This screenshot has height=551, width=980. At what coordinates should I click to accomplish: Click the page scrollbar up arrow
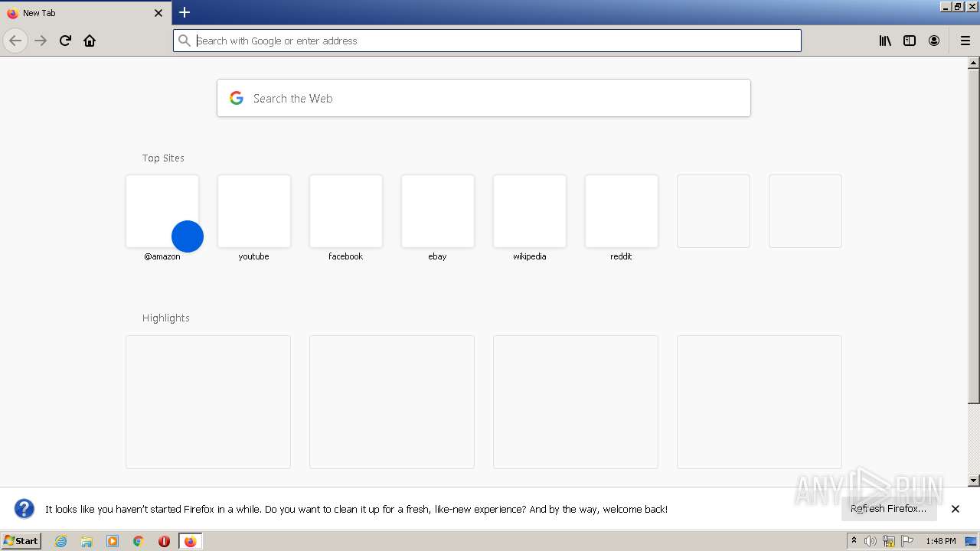click(x=974, y=64)
